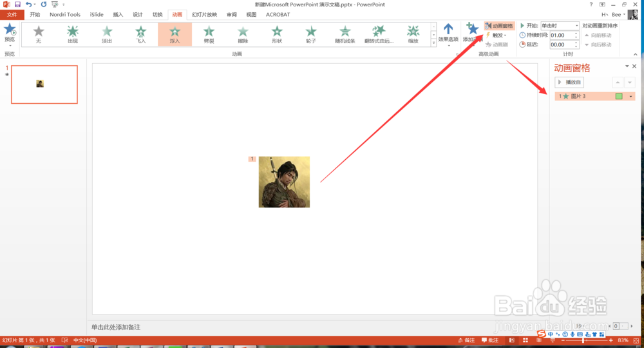Toggle Sogou 中 Chinese/English input mode
The width and height of the screenshot is (644, 348).
click(551, 334)
